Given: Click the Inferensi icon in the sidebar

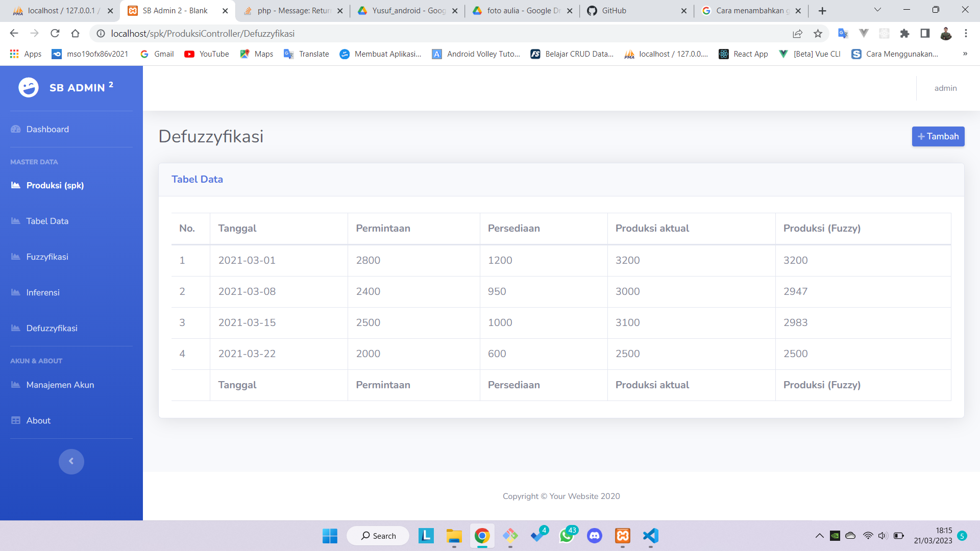Looking at the screenshot, I should tap(14, 292).
